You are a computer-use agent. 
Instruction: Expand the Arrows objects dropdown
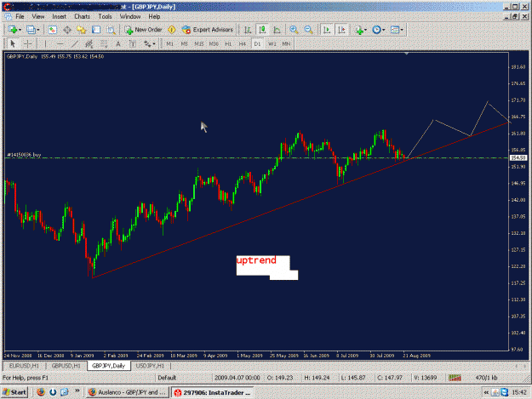point(154,43)
